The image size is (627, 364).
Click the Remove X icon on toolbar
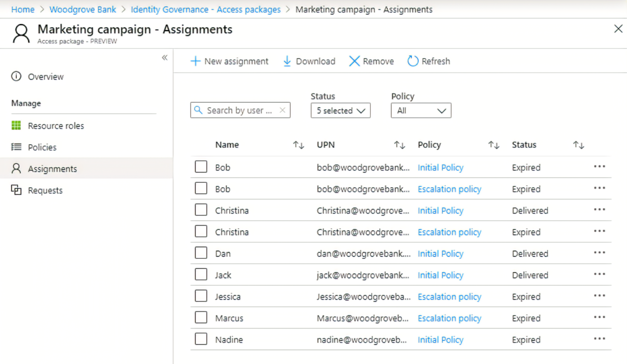pos(354,61)
